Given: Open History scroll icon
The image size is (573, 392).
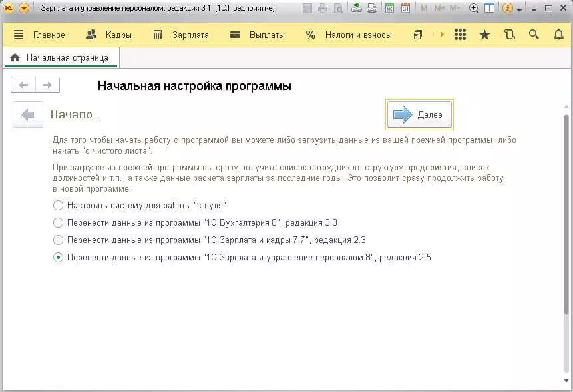Looking at the screenshot, I should (509, 35).
